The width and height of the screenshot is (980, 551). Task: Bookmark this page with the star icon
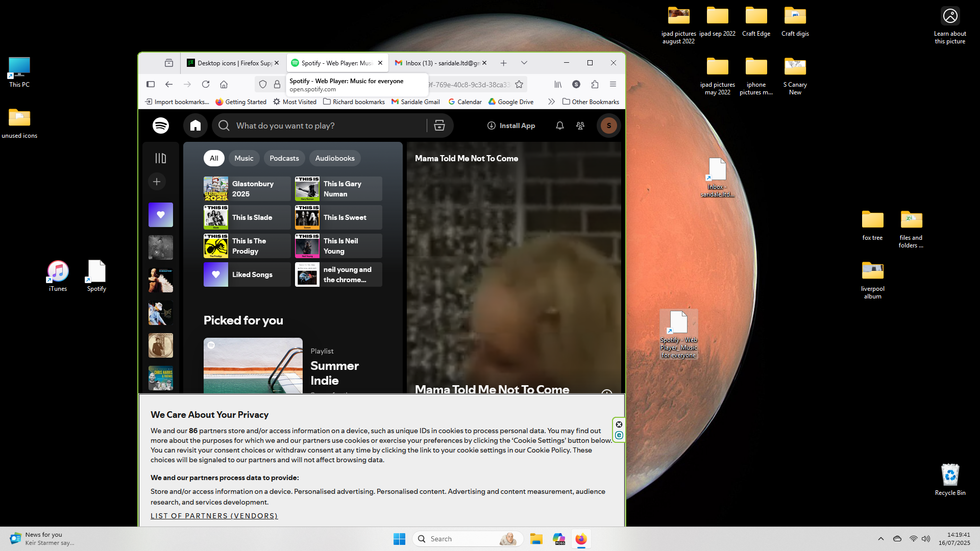coord(519,84)
